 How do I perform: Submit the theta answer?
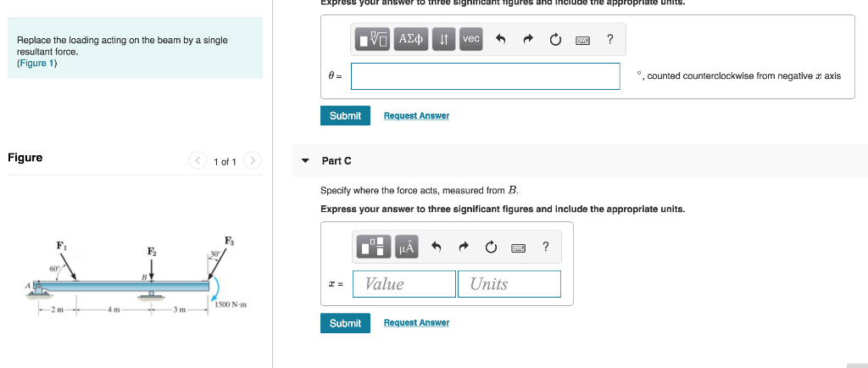(x=345, y=115)
